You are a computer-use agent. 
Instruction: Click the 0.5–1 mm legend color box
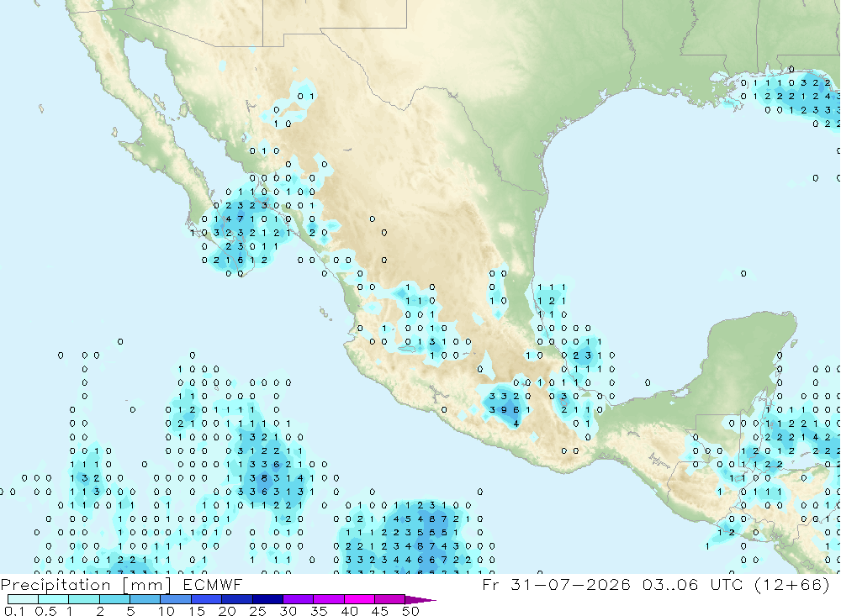pyautogui.click(x=54, y=599)
